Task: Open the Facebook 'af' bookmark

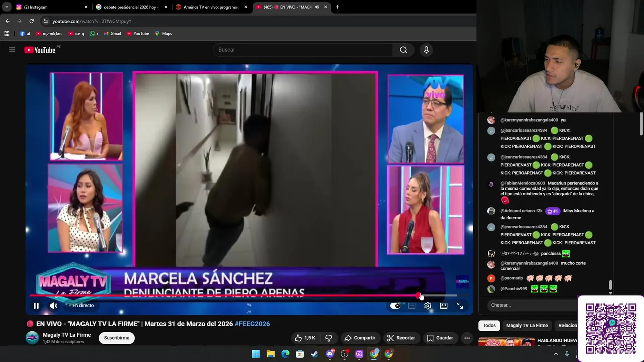Action: [x=25, y=34]
